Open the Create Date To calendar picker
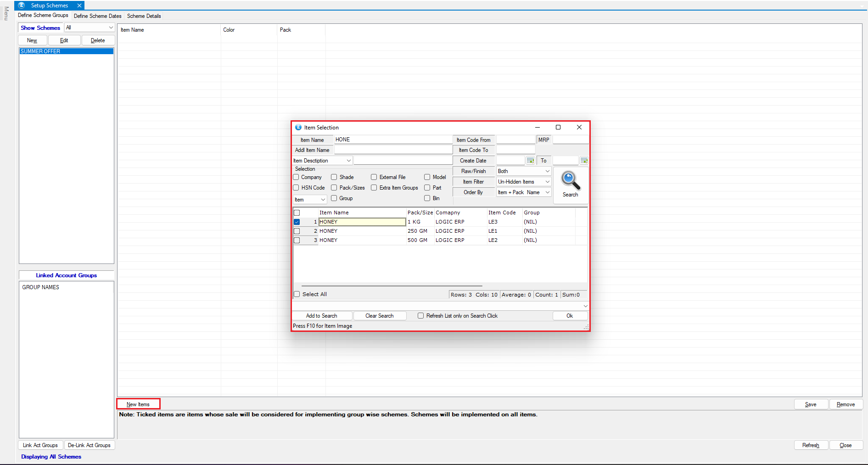Screen dimensions: 868x465 (584, 161)
